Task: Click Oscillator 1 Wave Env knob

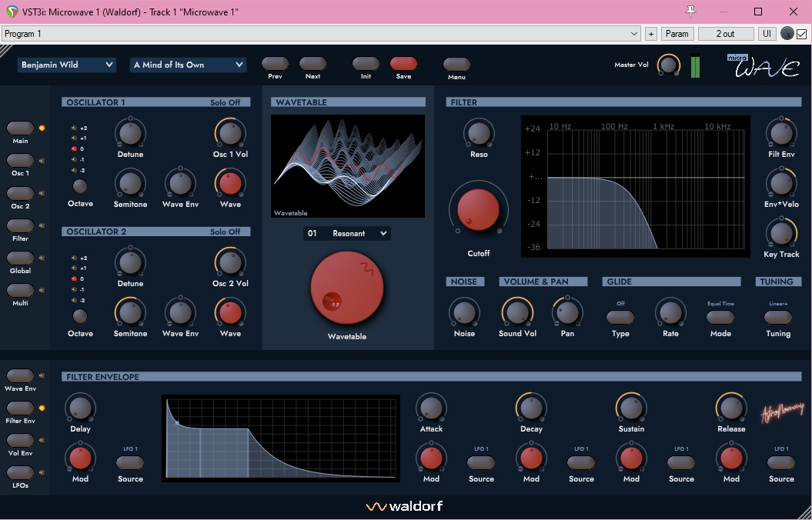Action: point(180,183)
